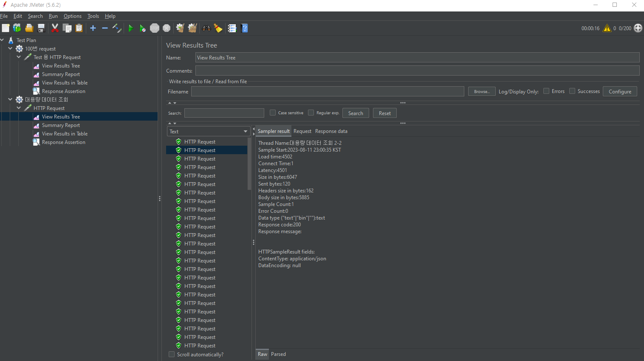This screenshot has width=644, height=361.
Task: Select 대용량 데이터 조회 thread group
Action: pyautogui.click(x=46, y=100)
